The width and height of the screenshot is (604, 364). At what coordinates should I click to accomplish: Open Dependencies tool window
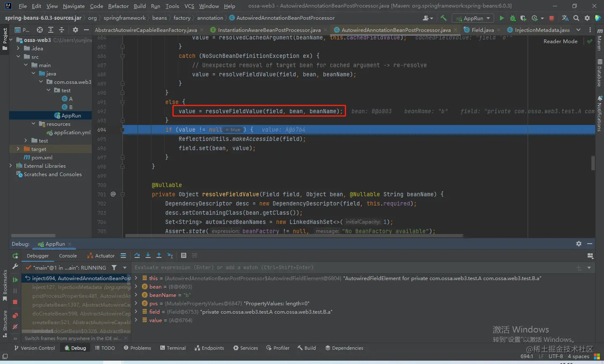[x=344, y=348]
